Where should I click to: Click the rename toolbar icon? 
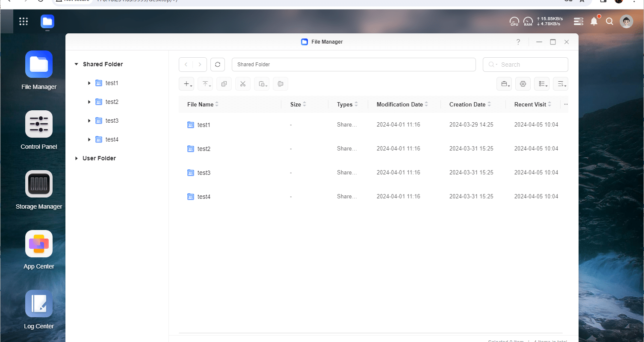click(280, 84)
